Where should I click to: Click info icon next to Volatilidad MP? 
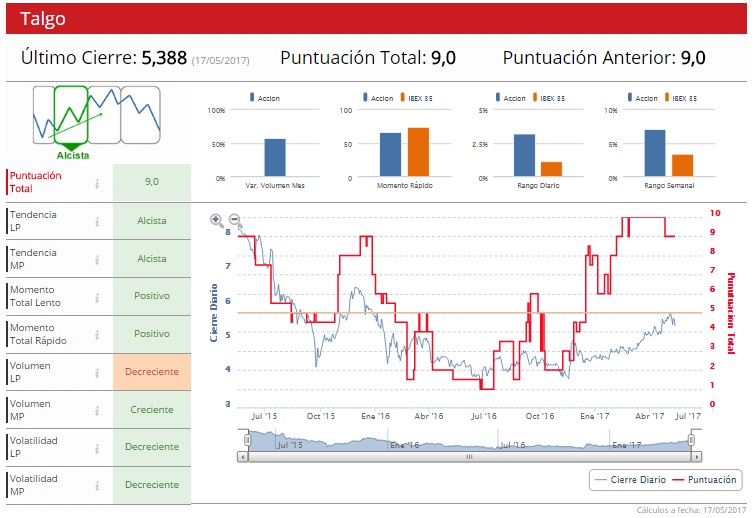[x=97, y=486]
